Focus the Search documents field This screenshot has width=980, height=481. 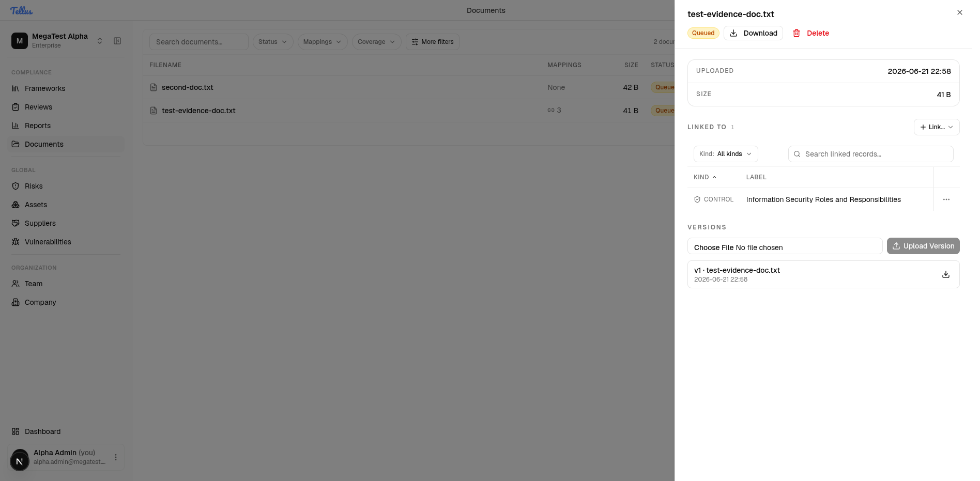pos(199,42)
